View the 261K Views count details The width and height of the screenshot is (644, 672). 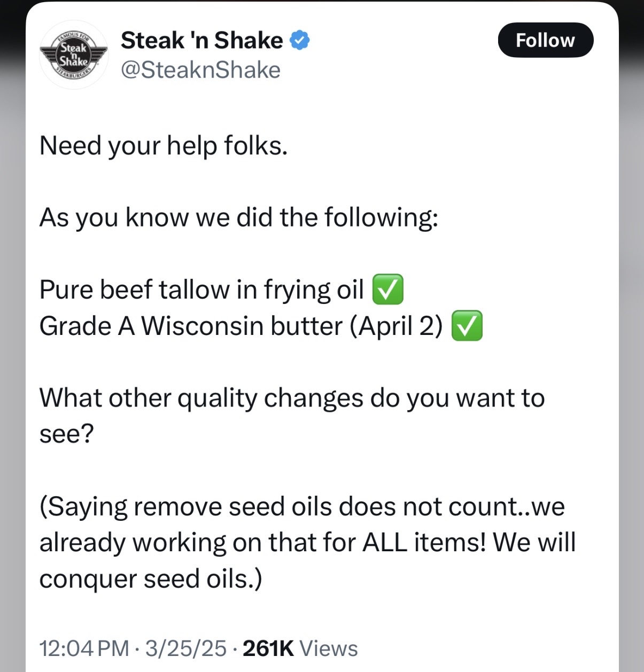coord(300,648)
